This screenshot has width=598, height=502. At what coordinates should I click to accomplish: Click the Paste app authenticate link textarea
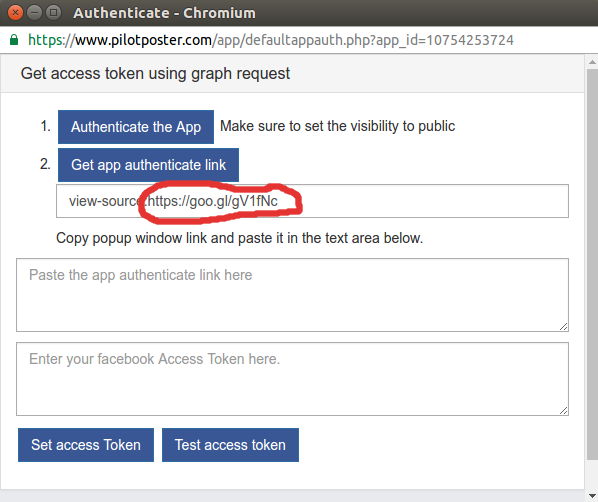(293, 295)
